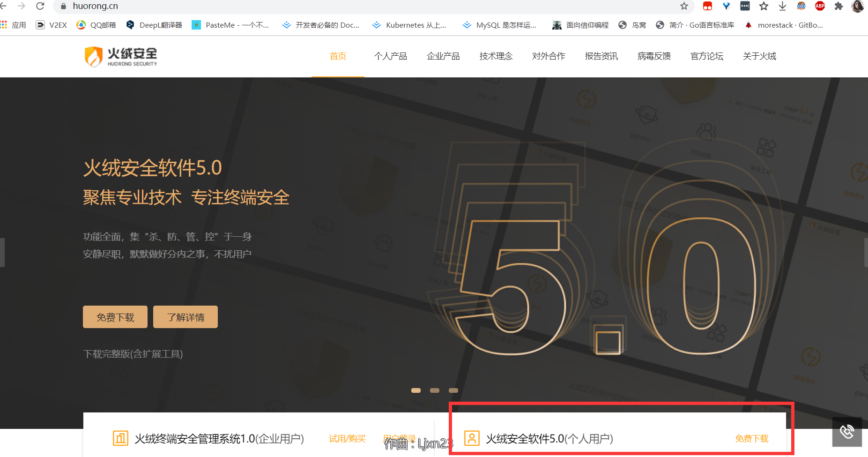Click 火绒安全软件5.0(个人用户) title
Image resolution: width=868 pixels, height=457 pixels.
point(549,439)
